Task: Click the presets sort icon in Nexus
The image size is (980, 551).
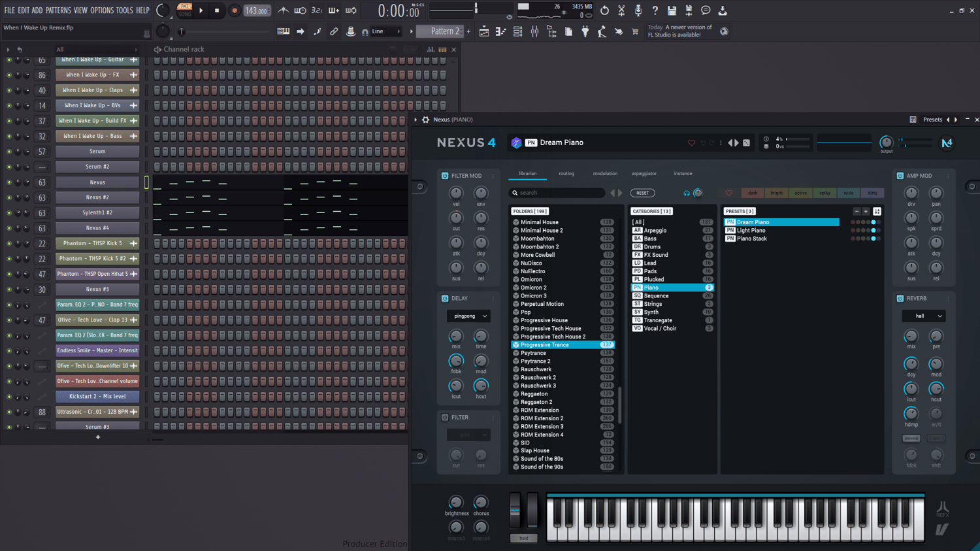Action: point(877,211)
